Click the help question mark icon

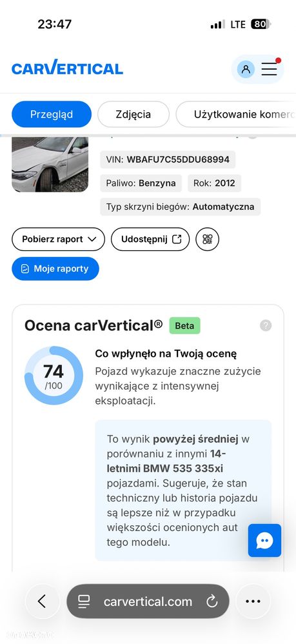click(x=266, y=326)
